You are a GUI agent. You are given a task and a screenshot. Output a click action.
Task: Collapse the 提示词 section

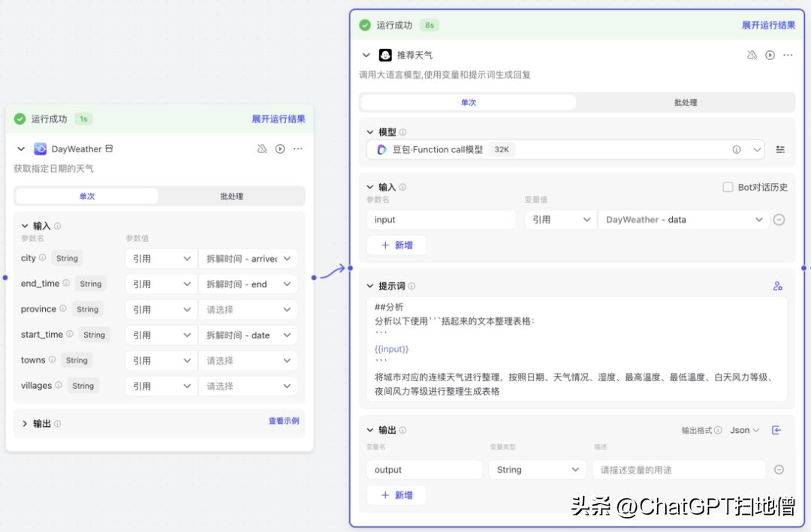(x=369, y=286)
